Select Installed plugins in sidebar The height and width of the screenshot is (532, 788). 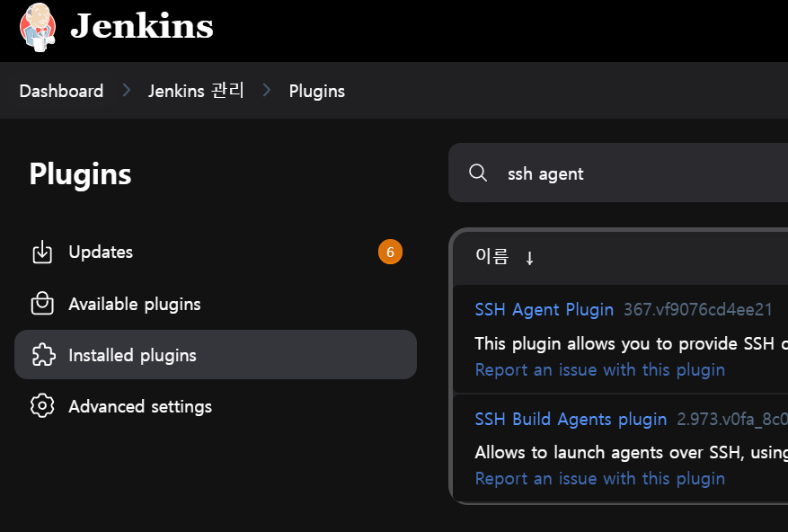coord(216,354)
